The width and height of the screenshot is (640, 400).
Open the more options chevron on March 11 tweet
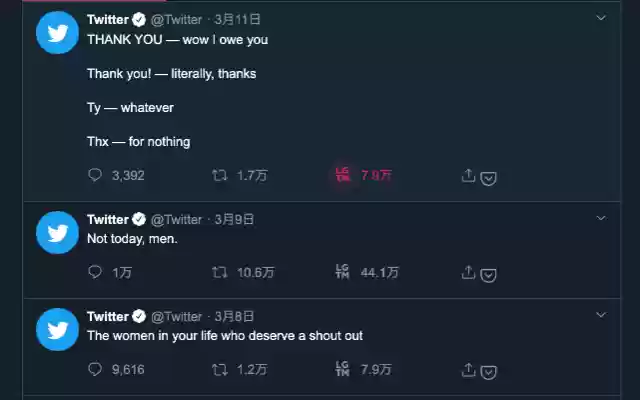tap(600, 18)
